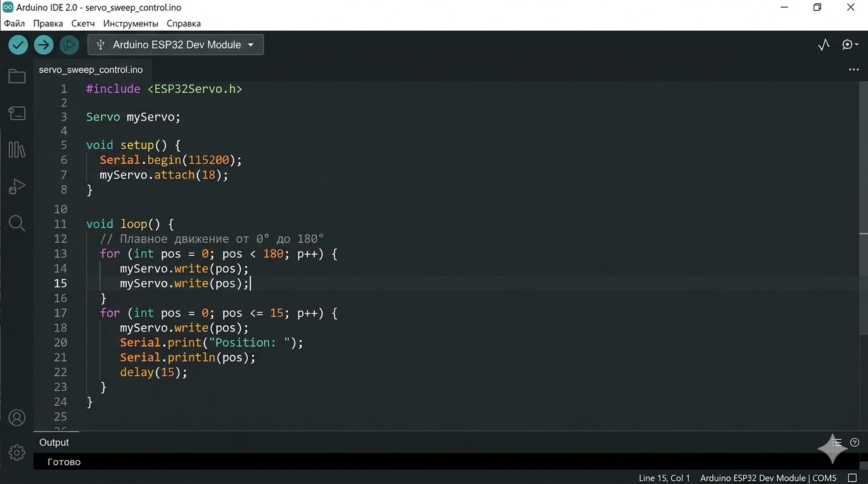Open the Search panel in the sidebar
868x484 pixels.
pyautogui.click(x=16, y=222)
